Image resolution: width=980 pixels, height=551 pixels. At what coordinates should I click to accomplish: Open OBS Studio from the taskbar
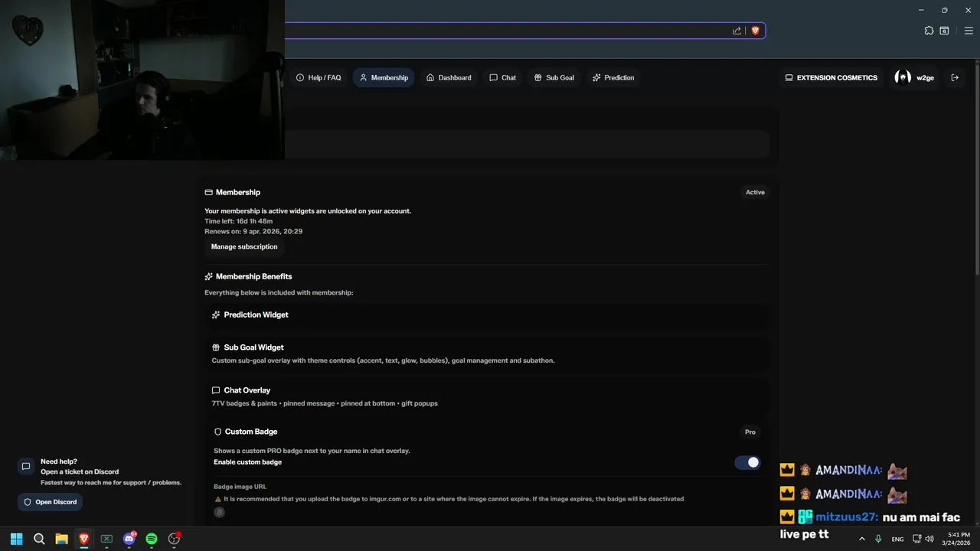[174, 539]
